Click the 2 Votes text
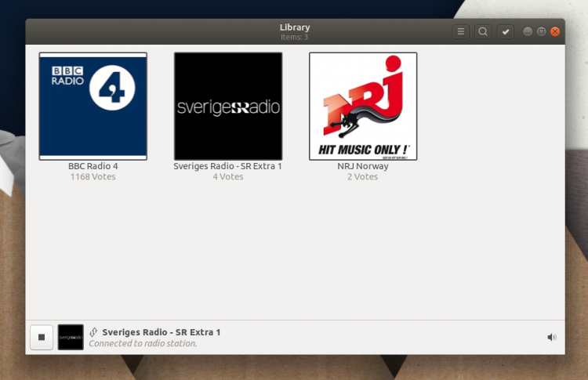The width and height of the screenshot is (588, 380). (363, 177)
